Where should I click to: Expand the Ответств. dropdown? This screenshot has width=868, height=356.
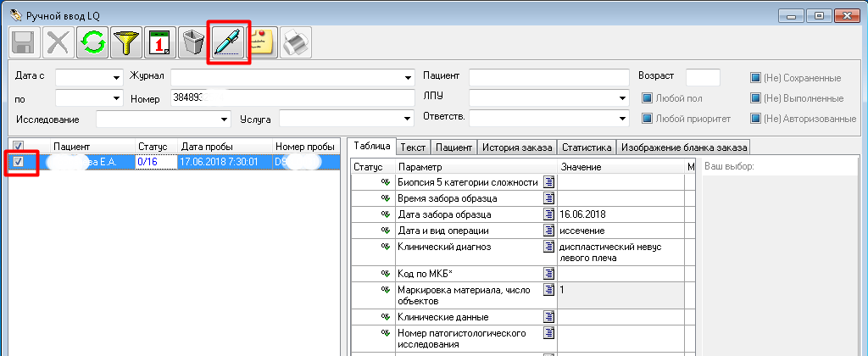click(623, 118)
